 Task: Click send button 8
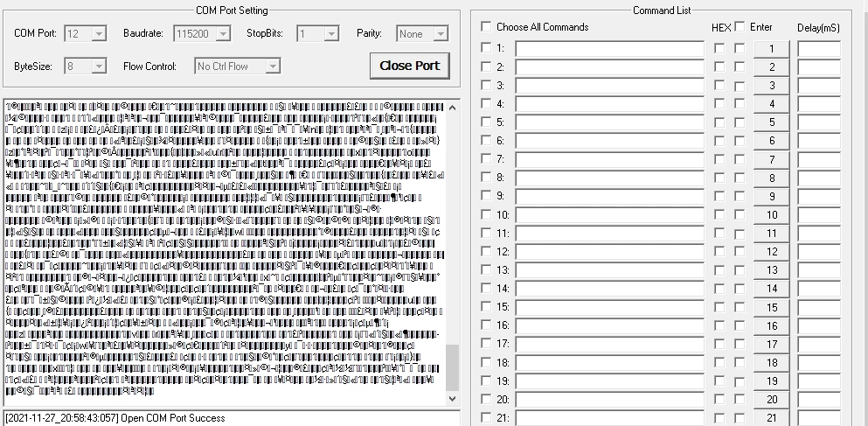point(772,178)
